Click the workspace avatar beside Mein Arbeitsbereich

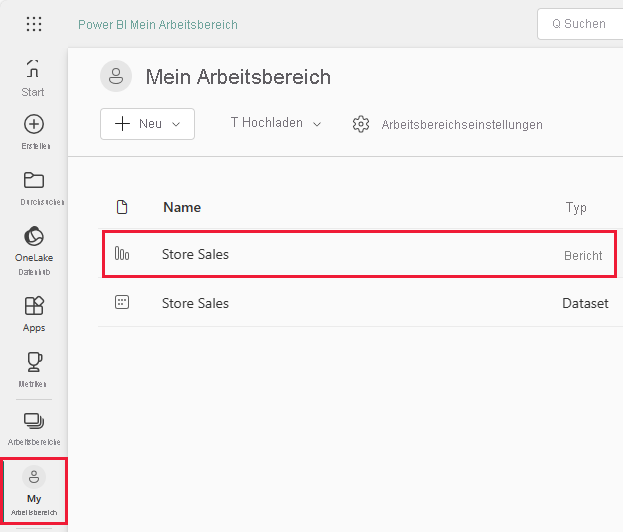pyautogui.click(x=116, y=76)
